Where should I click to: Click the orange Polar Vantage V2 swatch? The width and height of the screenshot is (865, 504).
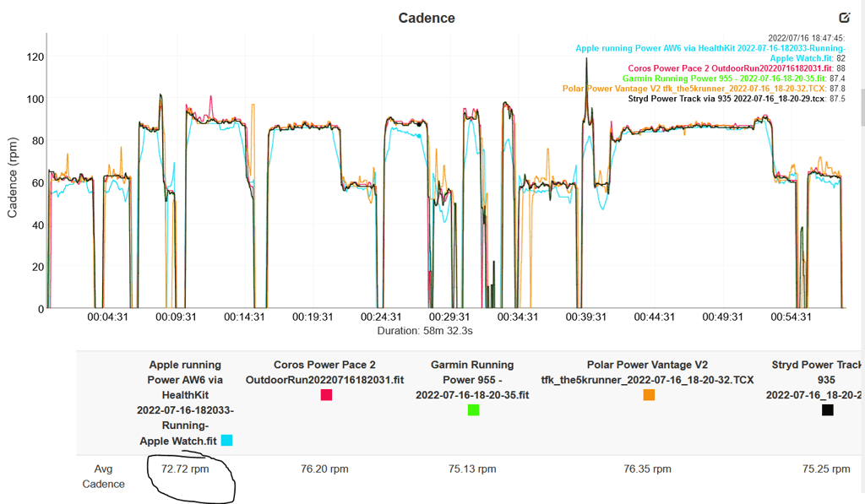tap(649, 395)
